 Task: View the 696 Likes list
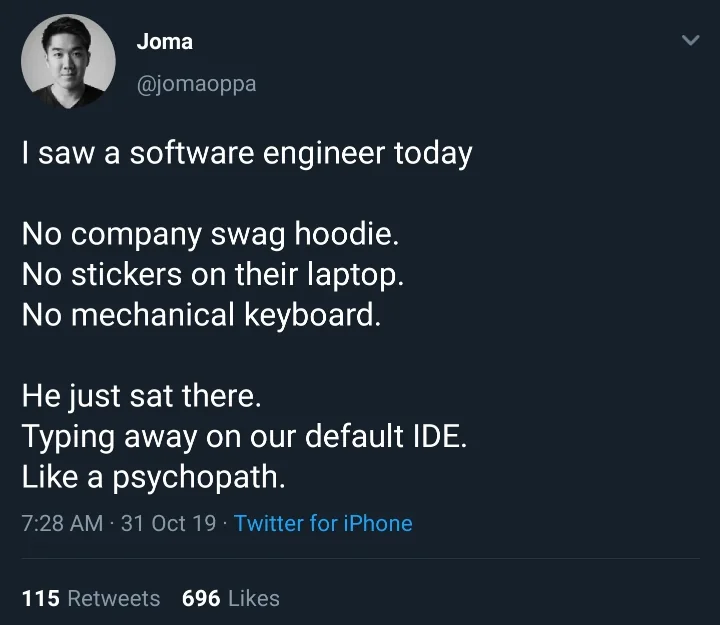[x=230, y=598]
